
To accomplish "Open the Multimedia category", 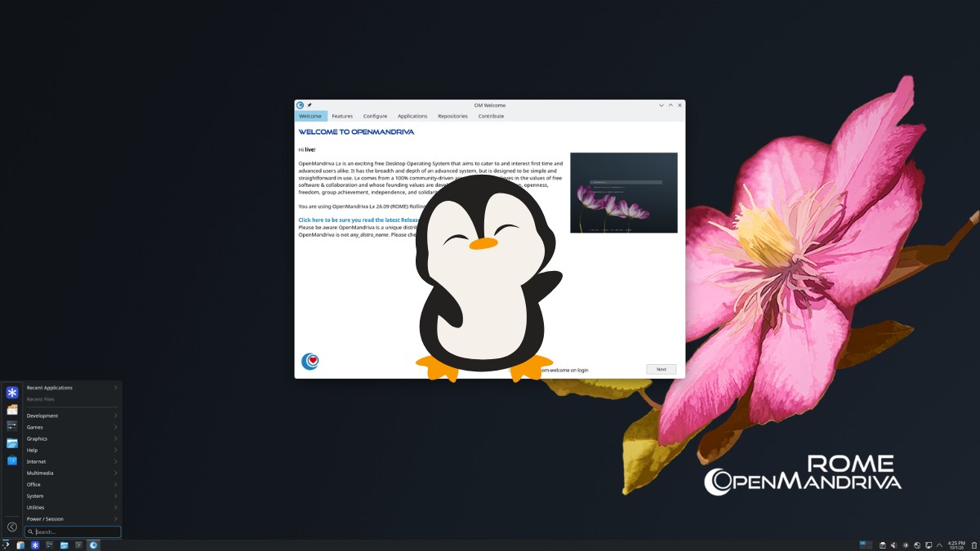I will point(72,473).
